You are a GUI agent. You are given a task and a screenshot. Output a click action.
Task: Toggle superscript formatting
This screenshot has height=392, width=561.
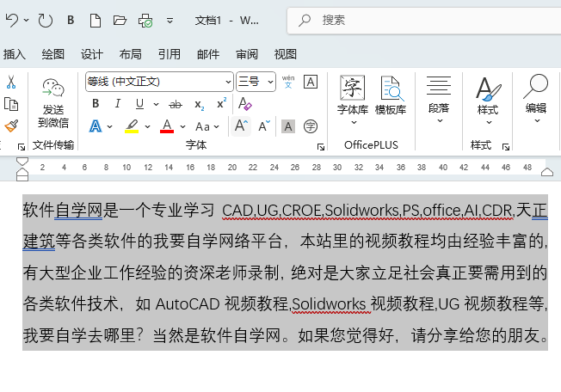click(x=222, y=103)
